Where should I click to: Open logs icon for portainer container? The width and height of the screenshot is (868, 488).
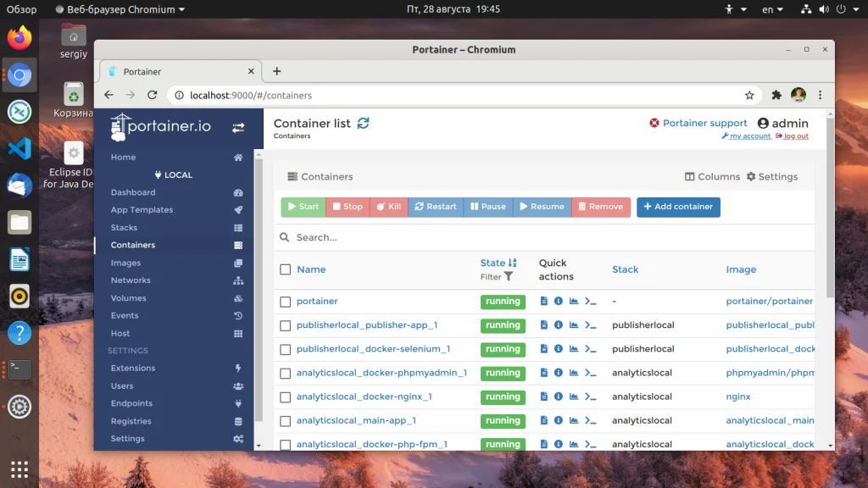click(x=543, y=301)
